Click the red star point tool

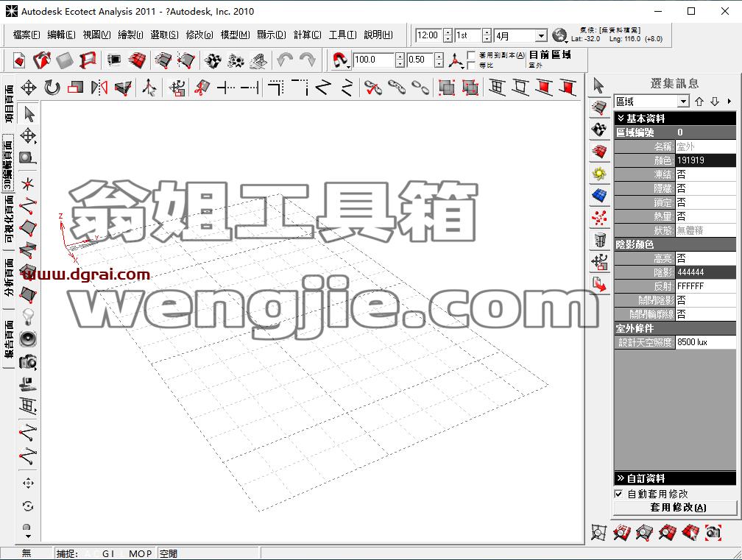(x=29, y=183)
